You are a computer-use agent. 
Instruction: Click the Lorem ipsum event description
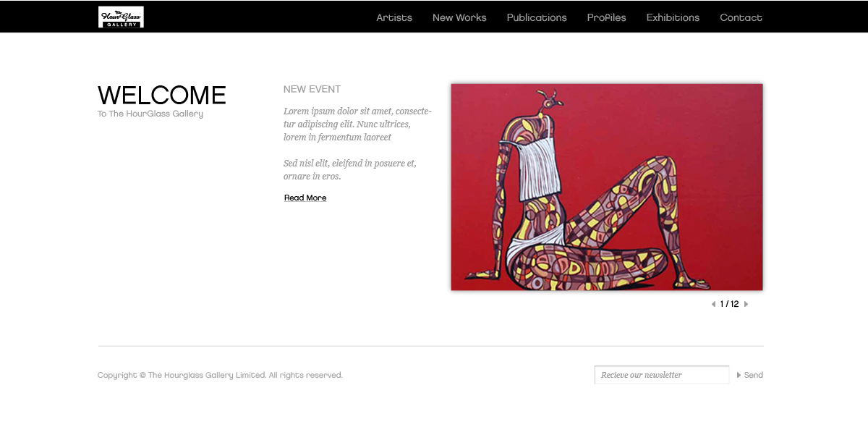[357, 124]
